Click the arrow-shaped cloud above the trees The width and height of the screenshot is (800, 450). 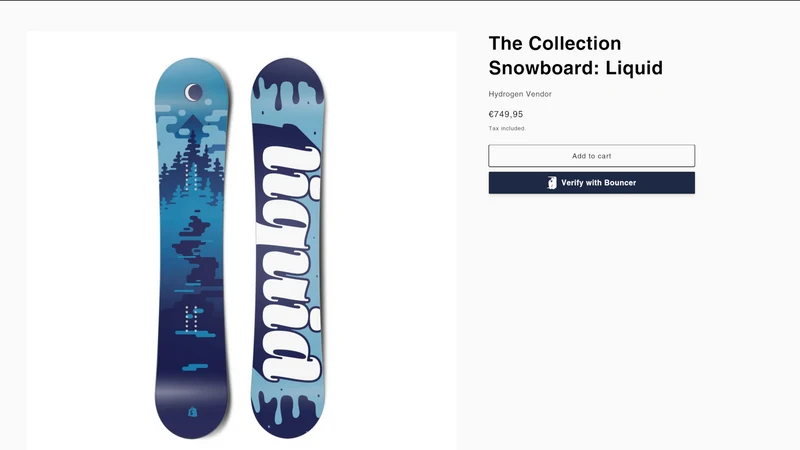(x=192, y=126)
